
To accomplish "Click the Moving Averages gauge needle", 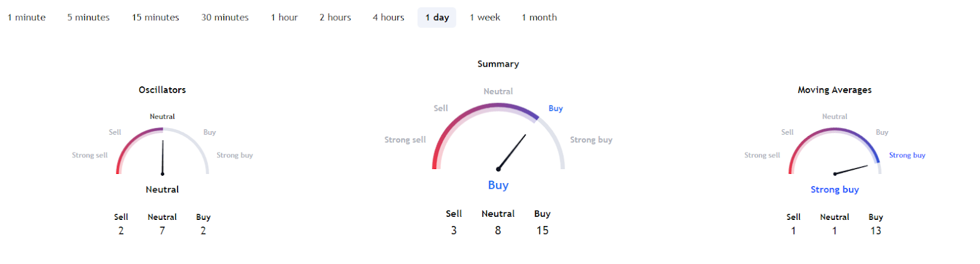I will pyautogui.click(x=851, y=170).
